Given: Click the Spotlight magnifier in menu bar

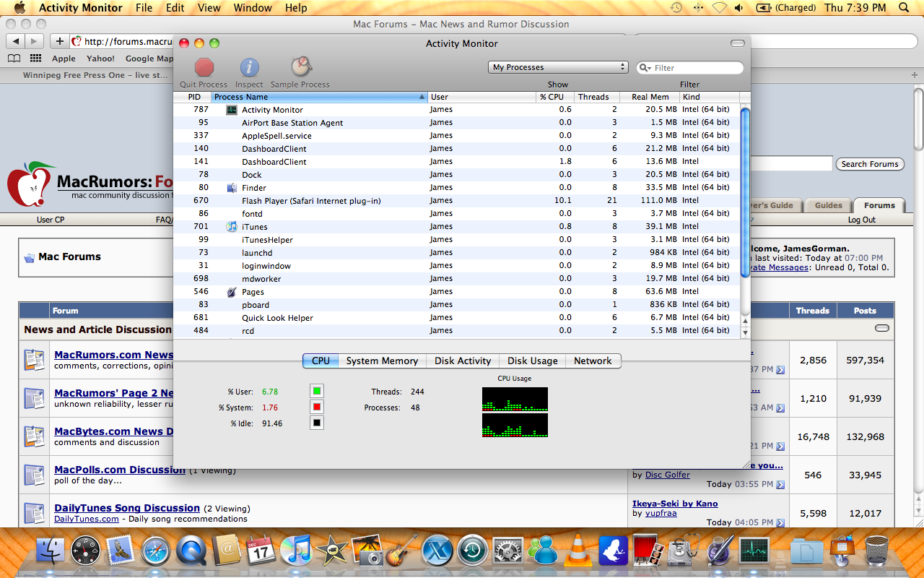Looking at the screenshot, I should tap(905, 8).
